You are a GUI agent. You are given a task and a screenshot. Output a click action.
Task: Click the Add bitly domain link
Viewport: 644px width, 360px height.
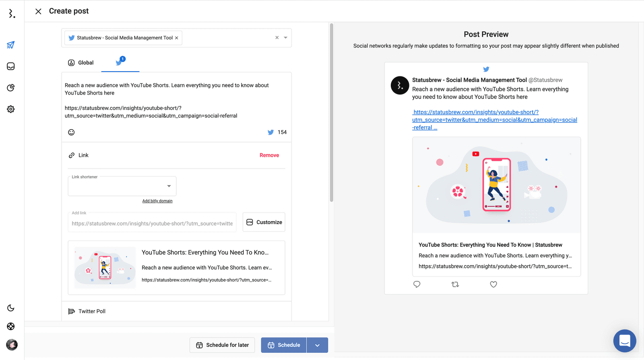(157, 201)
